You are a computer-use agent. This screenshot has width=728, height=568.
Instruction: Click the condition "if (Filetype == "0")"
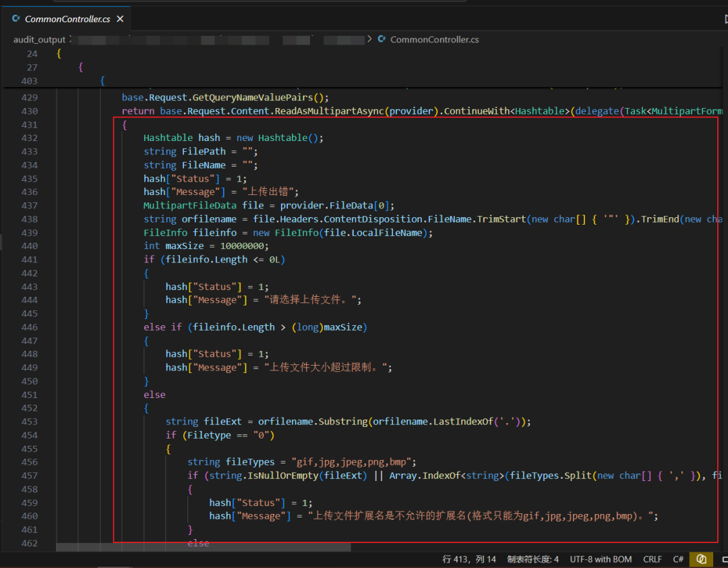point(220,435)
